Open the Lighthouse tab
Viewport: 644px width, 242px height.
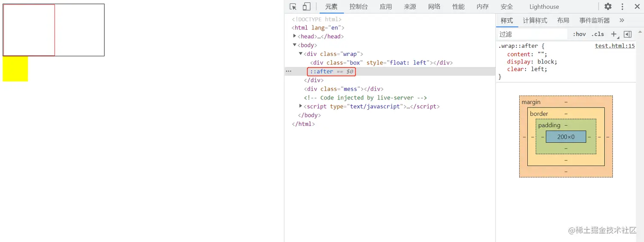point(544,6)
